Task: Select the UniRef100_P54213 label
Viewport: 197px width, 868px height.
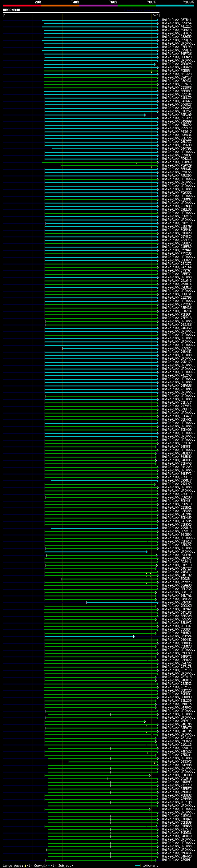Action: tap(177, 159)
